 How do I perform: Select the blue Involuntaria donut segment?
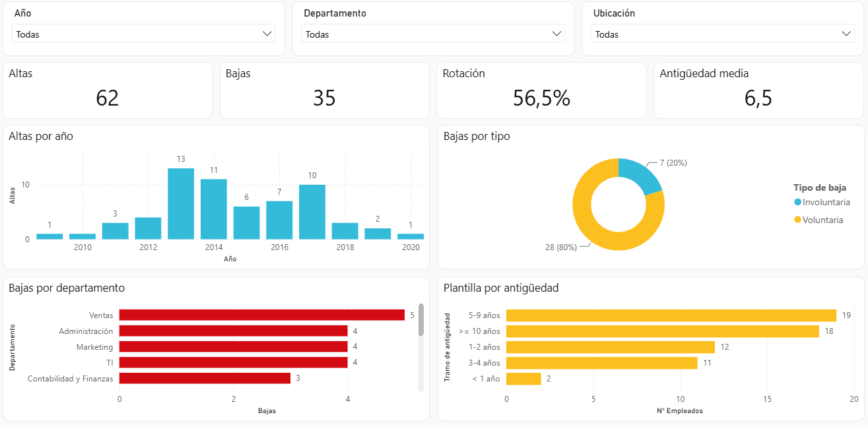tap(640, 172)
